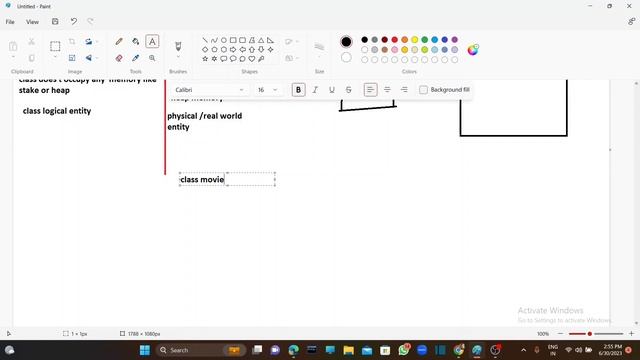The width and height of the screenshot is (640, 360).
Task: Toggle Bold text formatting
Action: 298,90
